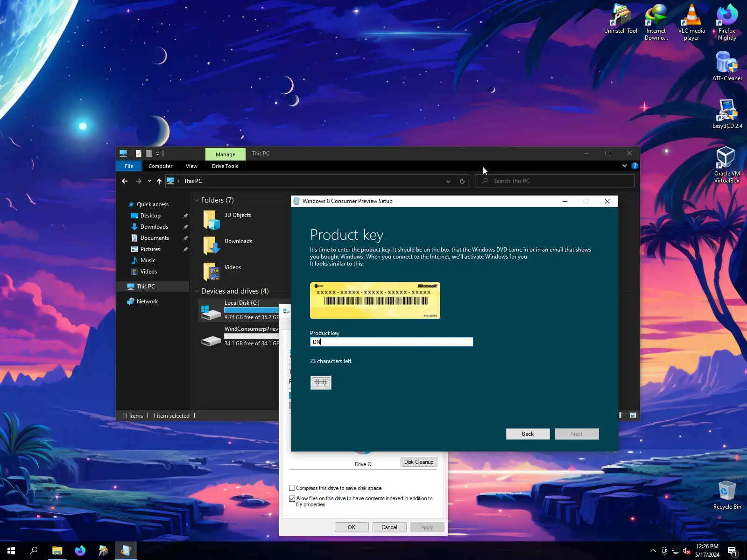This screenshot has height=560, width=747.
Task: Select the Videos folder in Folders group
Action: click(222, 272)
